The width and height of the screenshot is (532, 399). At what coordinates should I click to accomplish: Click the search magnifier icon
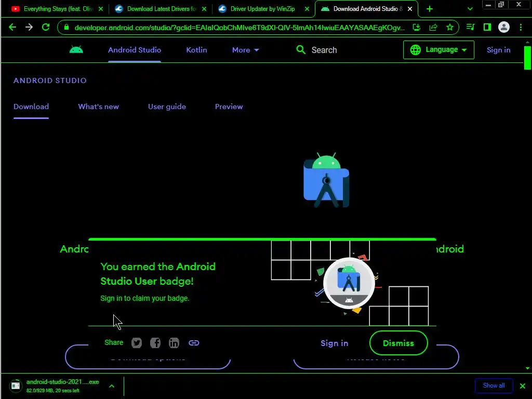[x=301, y=50]
